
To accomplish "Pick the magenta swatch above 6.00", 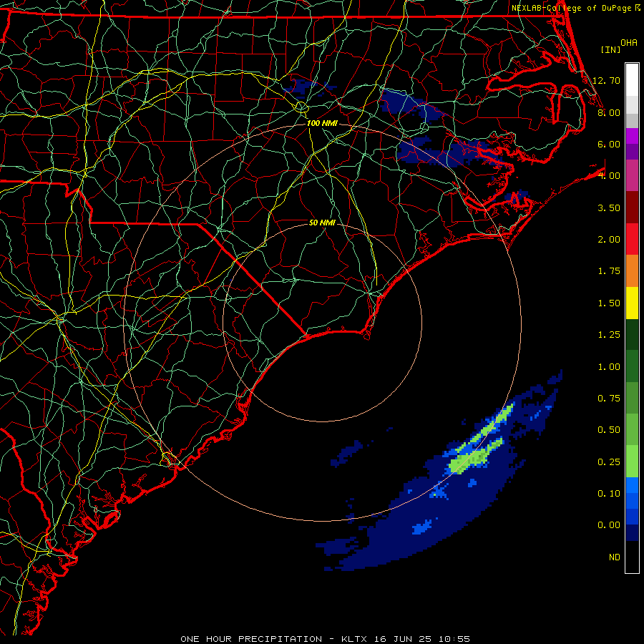I will click(x=632, y=136).
